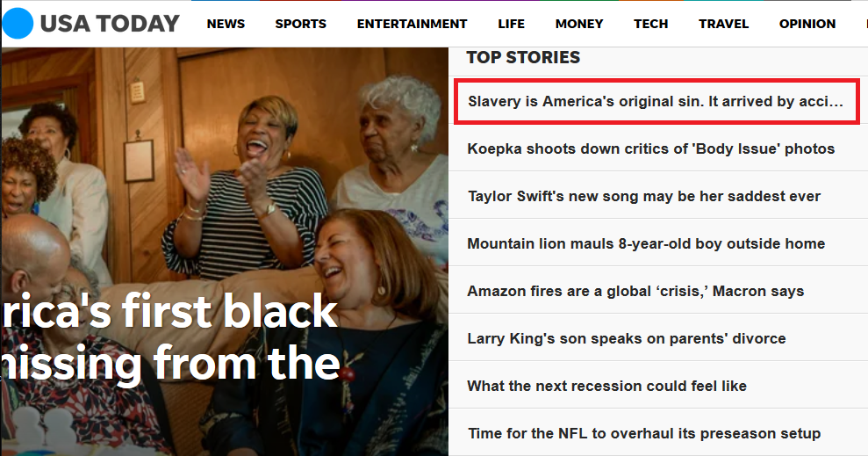Click the USA TODAY blue circle logo
Screen dimensions: 868x456
click(18, 23)
